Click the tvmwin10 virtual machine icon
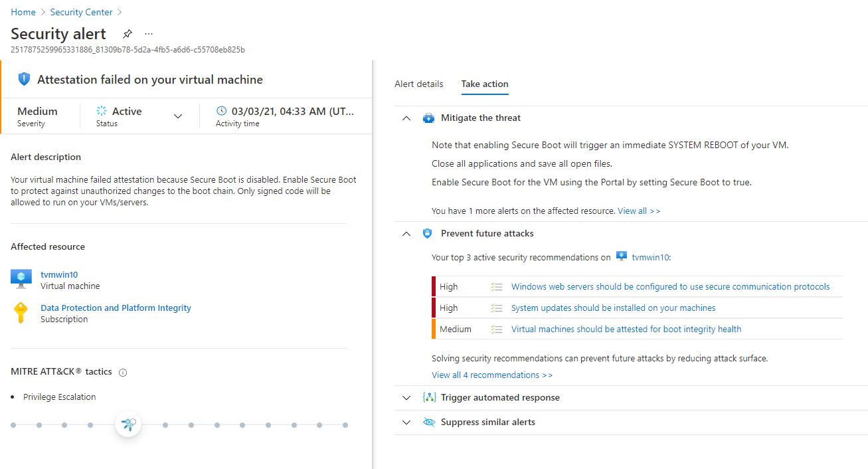The image size is (868, 469). pos(20,279)
